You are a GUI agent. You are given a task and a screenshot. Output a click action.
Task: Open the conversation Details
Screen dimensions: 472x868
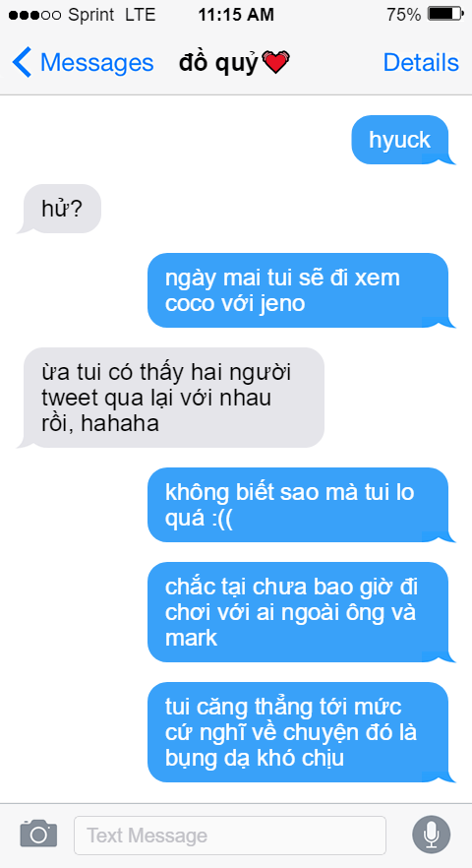[x=421, y=62]
